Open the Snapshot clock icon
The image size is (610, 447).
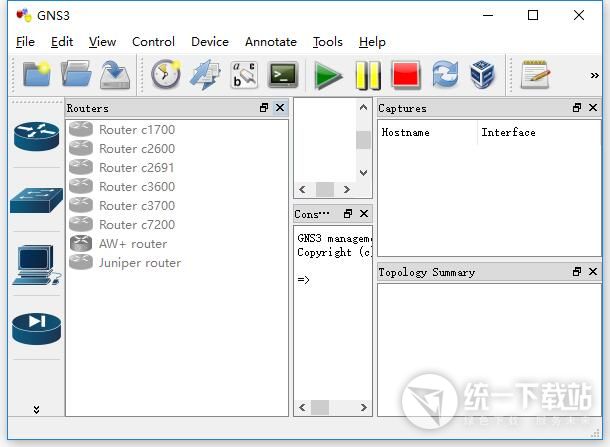[x=166, y=74]
